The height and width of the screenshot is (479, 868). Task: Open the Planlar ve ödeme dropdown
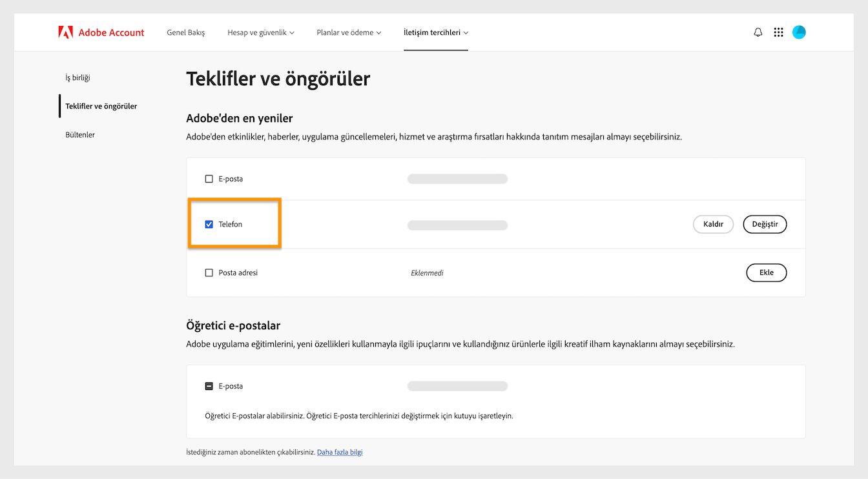(348, 32)
